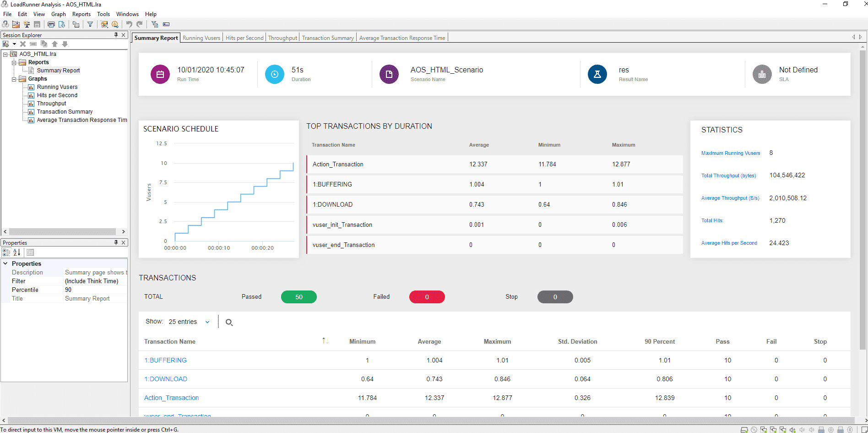The width and height of the screenshot is (868, 433).
Task: Collapse the Reports tree node
Action: point(14,62)
